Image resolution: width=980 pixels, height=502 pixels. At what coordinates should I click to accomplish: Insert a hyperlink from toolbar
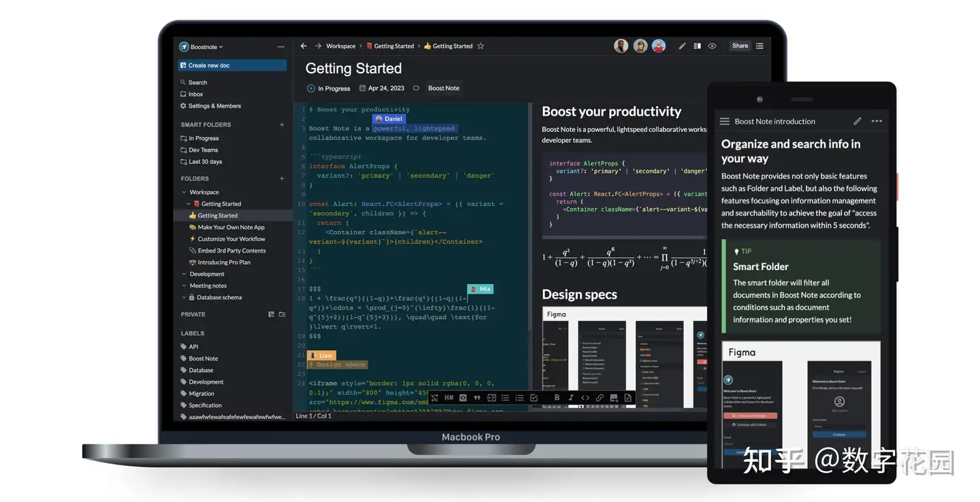point(600,398)
